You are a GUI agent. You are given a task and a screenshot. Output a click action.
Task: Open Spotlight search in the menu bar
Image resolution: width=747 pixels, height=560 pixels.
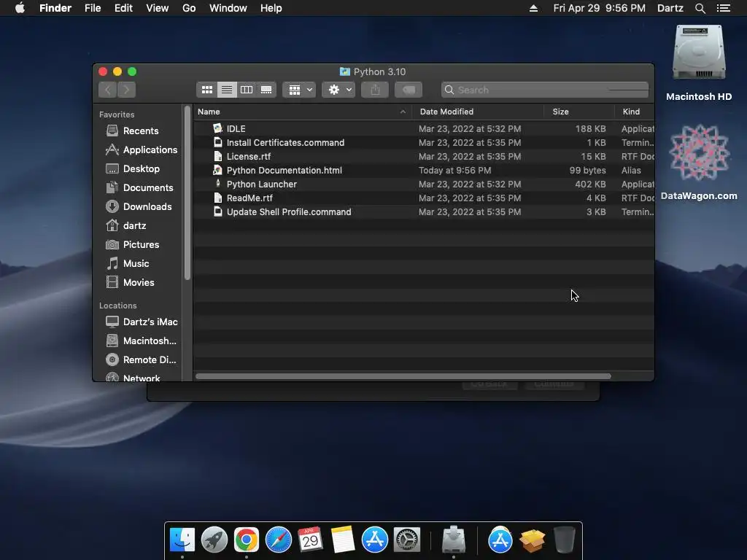[700, 8]
